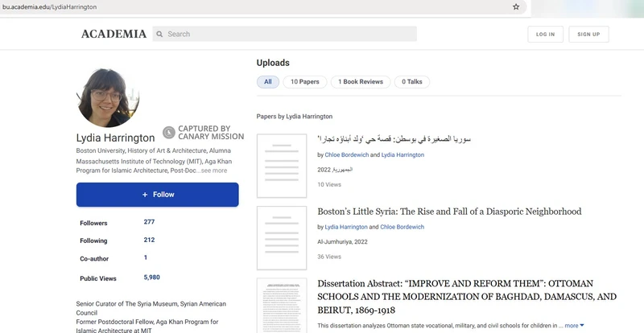Bookmark page with the star icon
This screenshot has width=644, height=333.
516,7
